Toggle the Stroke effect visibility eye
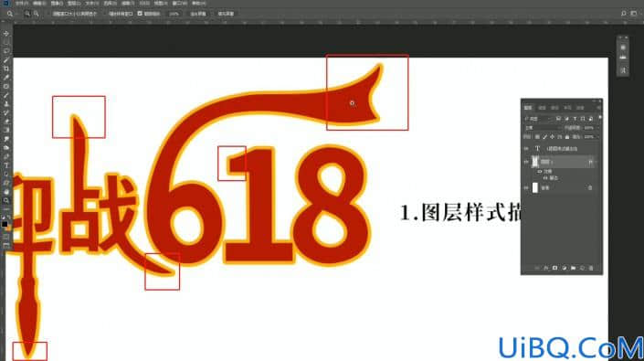Viewport: 644px width, 361px height. tap(545, 178)
